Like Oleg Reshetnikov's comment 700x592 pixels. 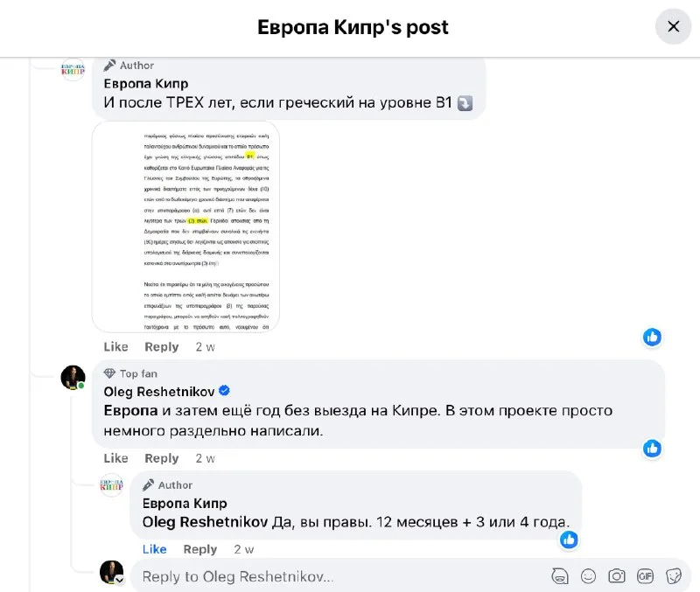click(115, 458)
